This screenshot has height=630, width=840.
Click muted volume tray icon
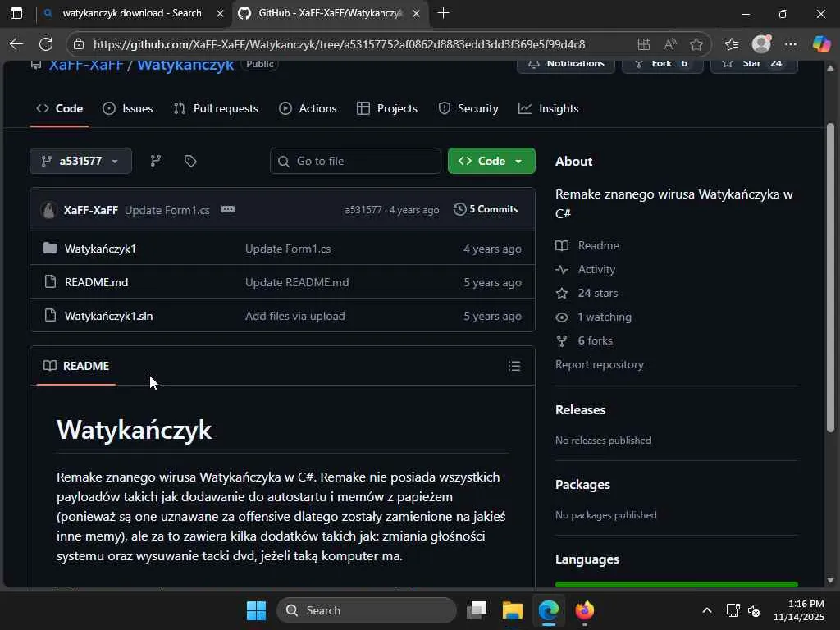[x=754, y=610]
